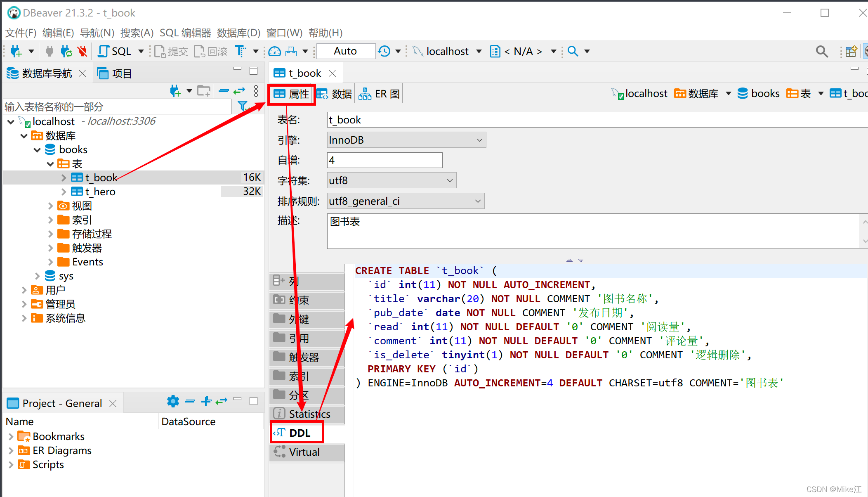This screenshot has width=868, height=497.
Task: Click the 提交 commit button
Action: [x=172, y=51]
